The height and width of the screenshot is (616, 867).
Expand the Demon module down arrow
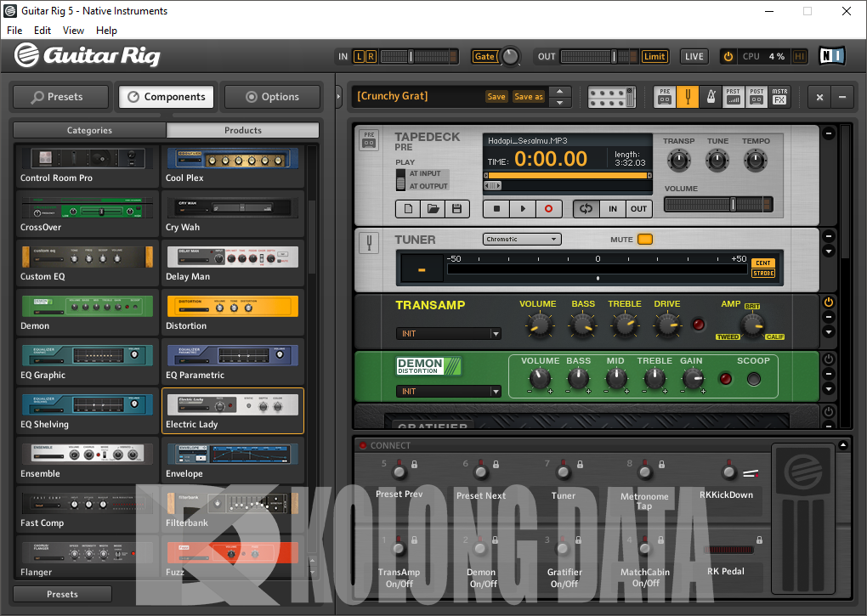(828, 389)
